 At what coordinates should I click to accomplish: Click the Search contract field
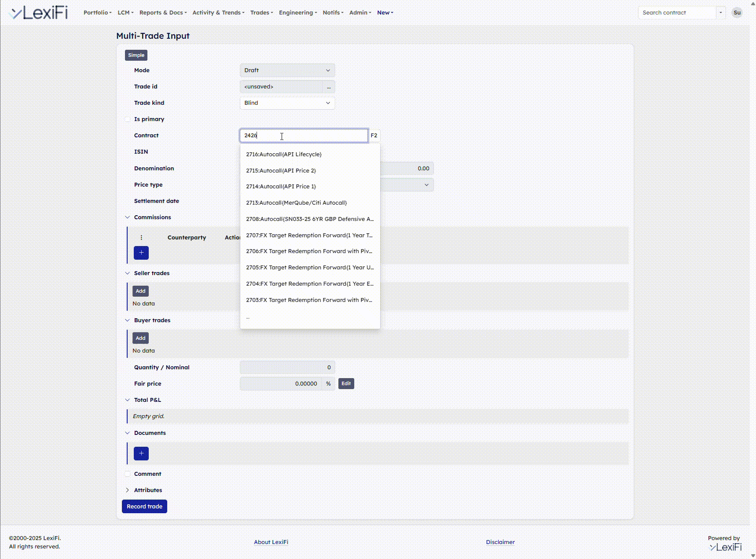coord(677,13)
